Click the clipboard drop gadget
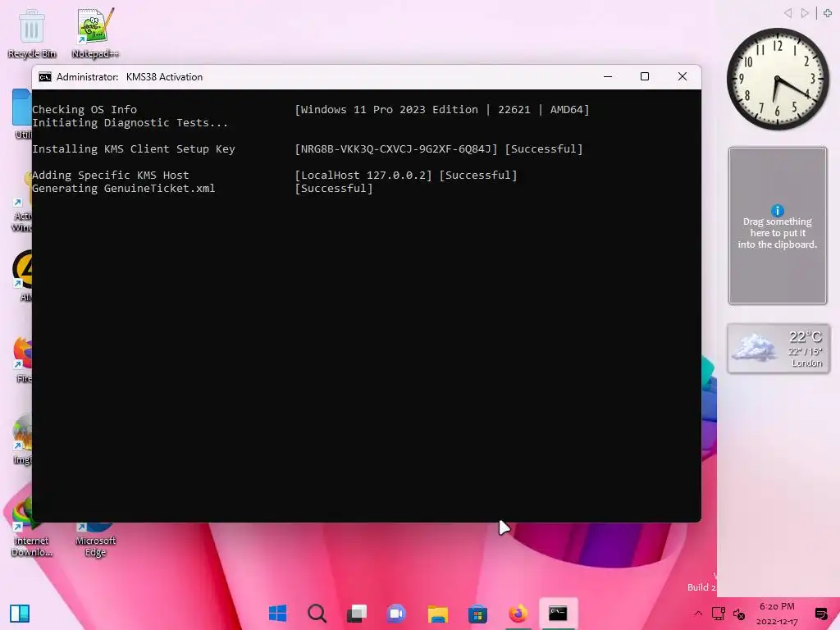 click(778, 226)
